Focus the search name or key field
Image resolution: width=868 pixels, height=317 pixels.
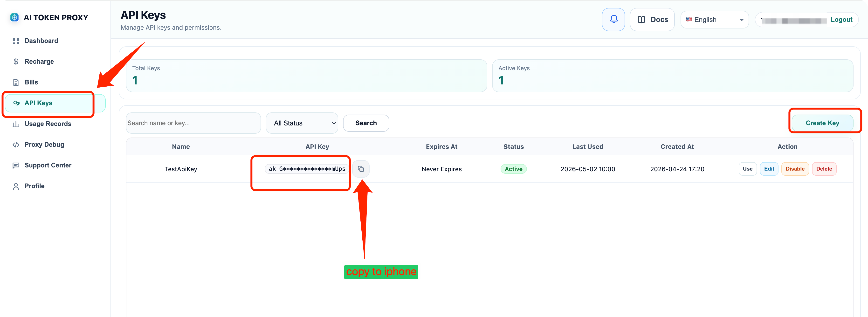click(193, 123)
